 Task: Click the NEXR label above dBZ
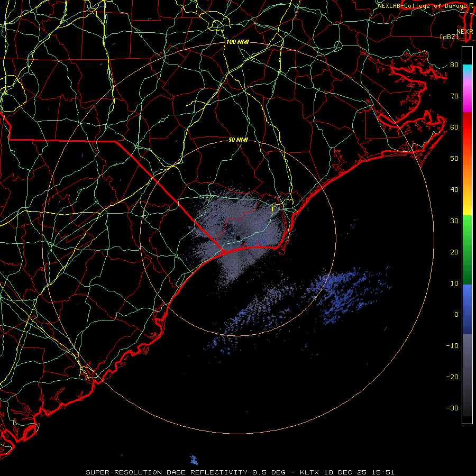tap(465, 32)
